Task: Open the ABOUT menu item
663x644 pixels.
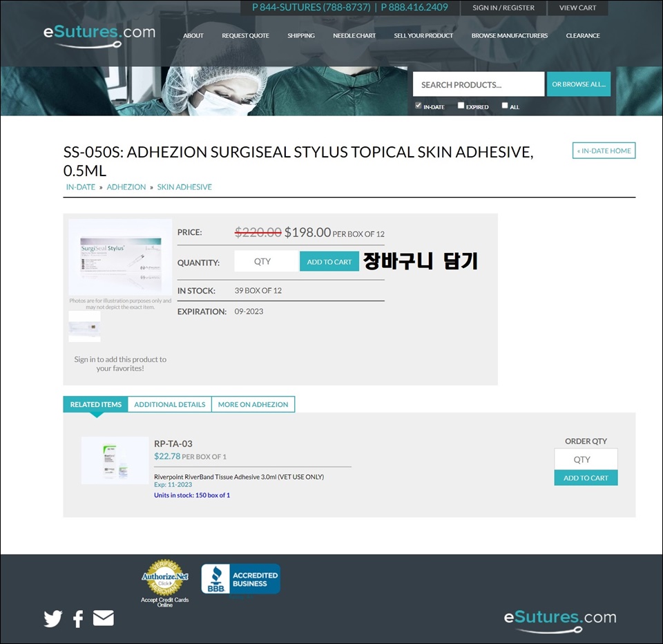Action: coord(193,35)
